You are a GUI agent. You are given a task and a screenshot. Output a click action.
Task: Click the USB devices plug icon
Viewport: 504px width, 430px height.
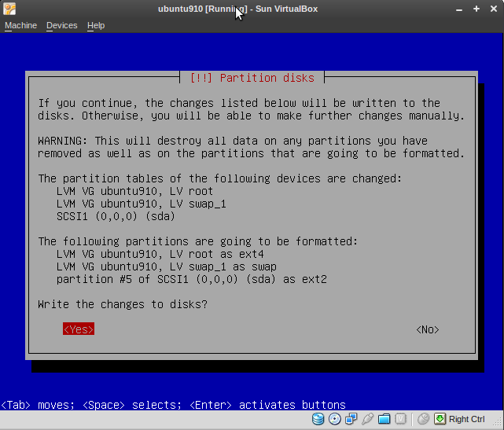click(367, 419)
